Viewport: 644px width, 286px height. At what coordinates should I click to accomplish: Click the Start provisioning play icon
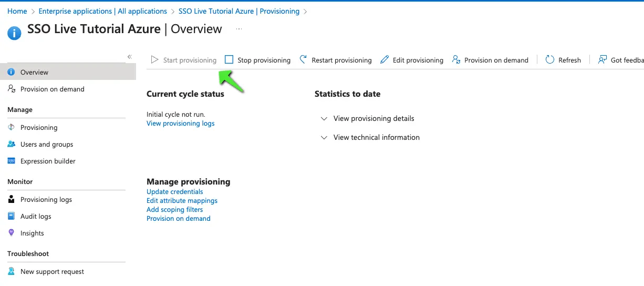tap(154, 60)
